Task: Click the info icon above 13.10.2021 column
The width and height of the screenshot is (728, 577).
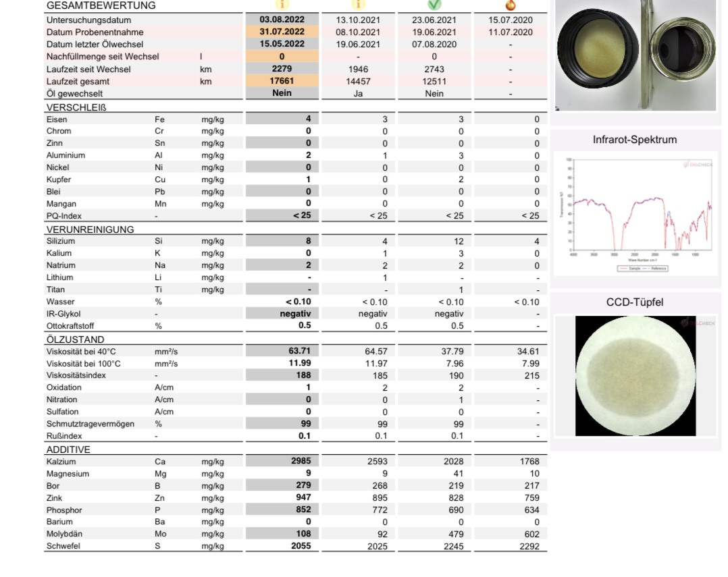Action: [358, 5]
